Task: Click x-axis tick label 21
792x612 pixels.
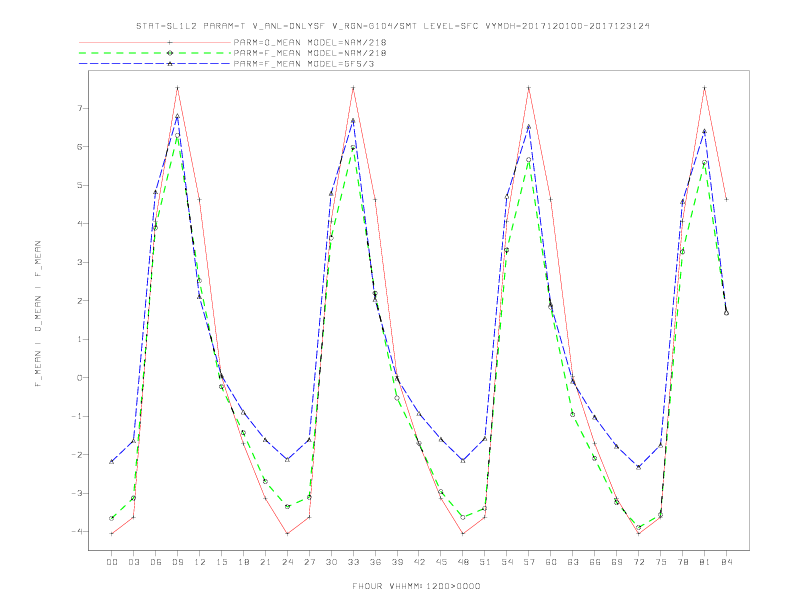Action: [265, 562]
